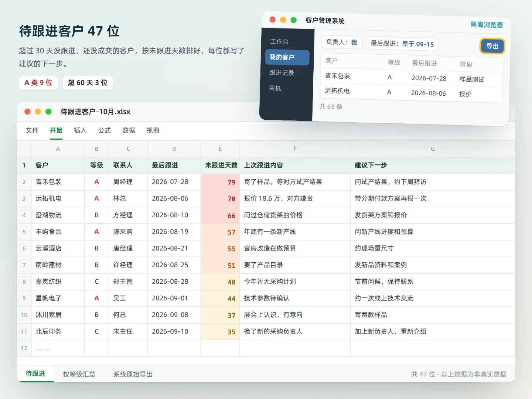
Task: Open the 最后跟进 早于 09-15 filter
Action: [x=402, y=44]
